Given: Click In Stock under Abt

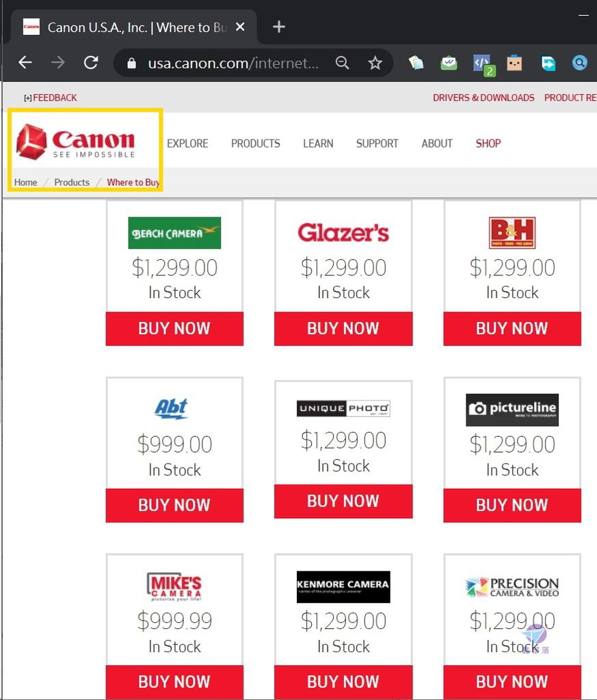Looking at the screenshot, I should 174,470.
